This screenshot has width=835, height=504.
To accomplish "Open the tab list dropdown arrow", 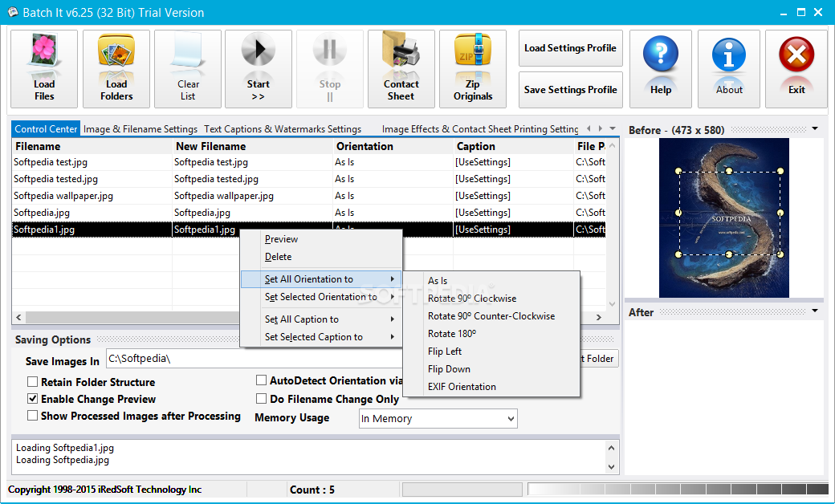I will coord(613,128).
